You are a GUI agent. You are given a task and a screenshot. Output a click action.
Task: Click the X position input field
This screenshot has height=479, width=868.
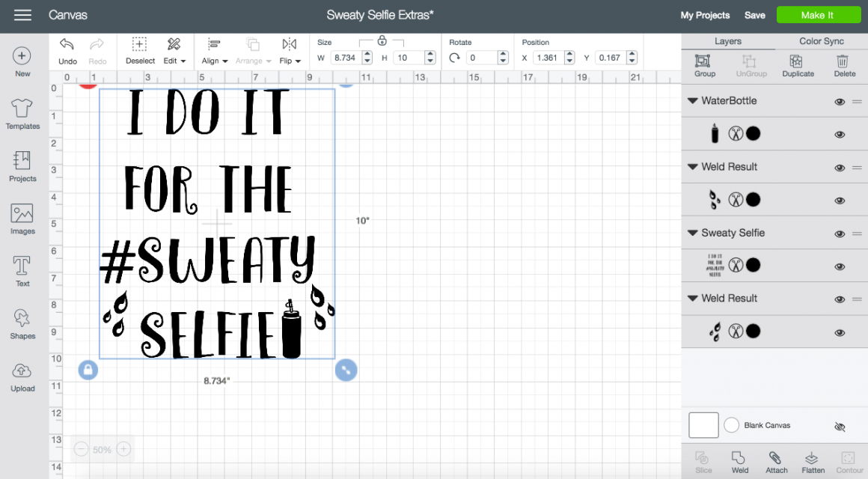tap(548, 58)
